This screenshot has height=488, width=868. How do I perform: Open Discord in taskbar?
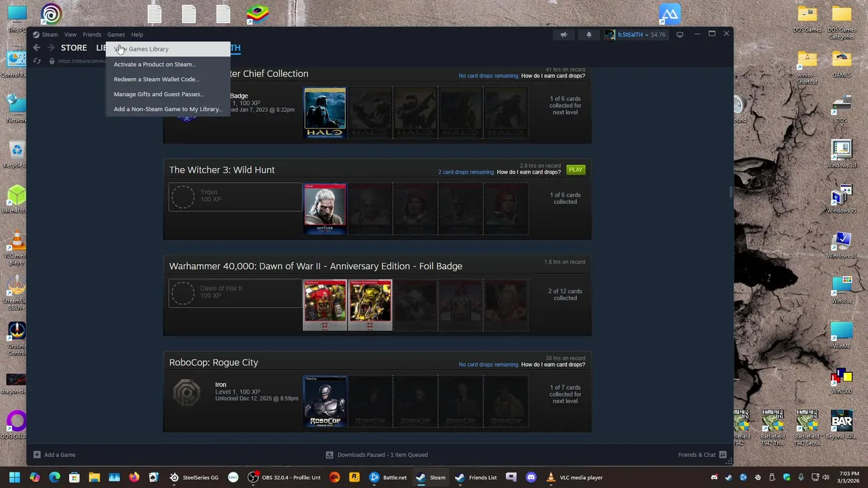coord(531,477)
